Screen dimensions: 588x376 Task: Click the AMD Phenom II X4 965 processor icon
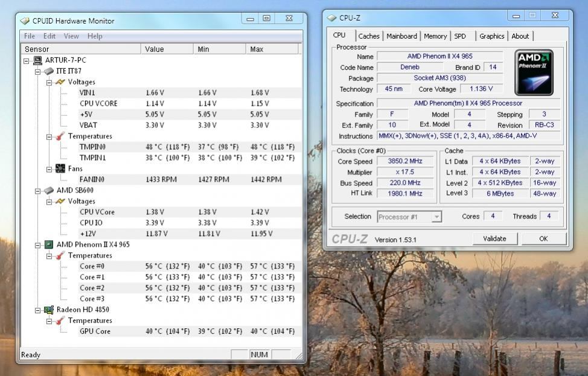[x=49, y=244]
